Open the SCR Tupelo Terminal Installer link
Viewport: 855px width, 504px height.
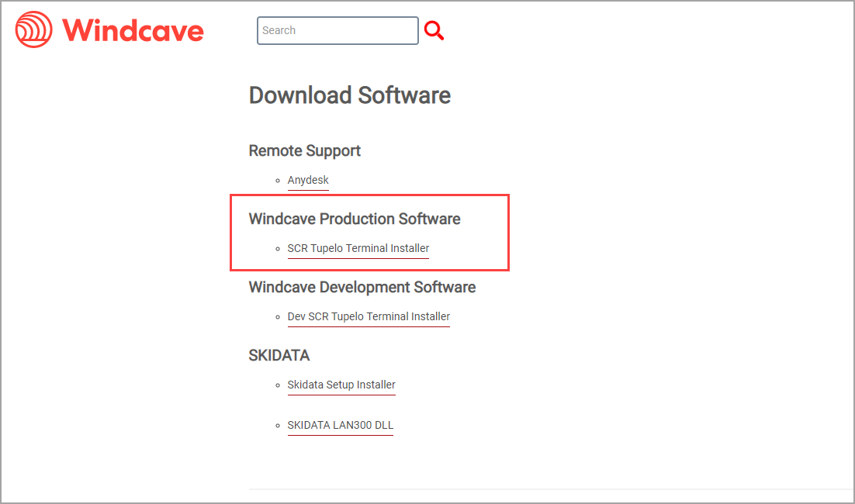pyautogui.click(x=358, y=248)
